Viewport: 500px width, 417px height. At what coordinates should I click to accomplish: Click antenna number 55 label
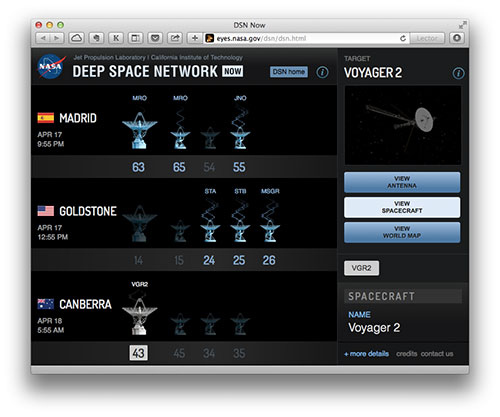point(239,167)
